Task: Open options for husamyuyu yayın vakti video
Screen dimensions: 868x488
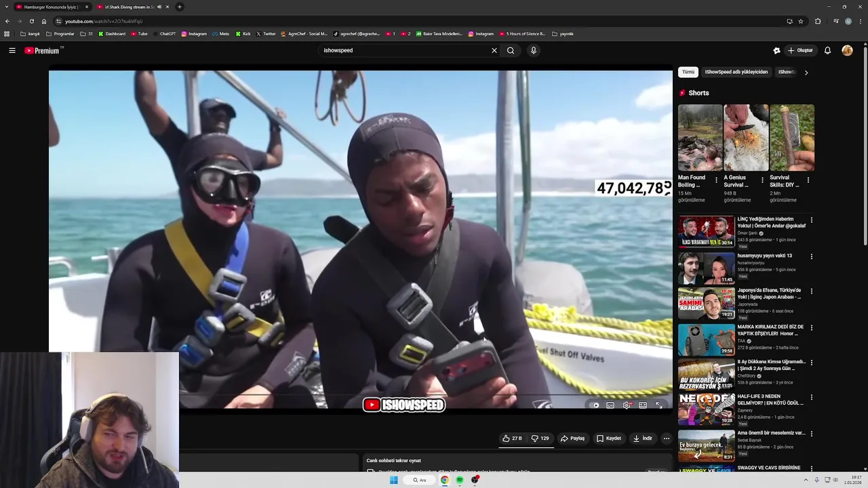Action: point(811,257)
